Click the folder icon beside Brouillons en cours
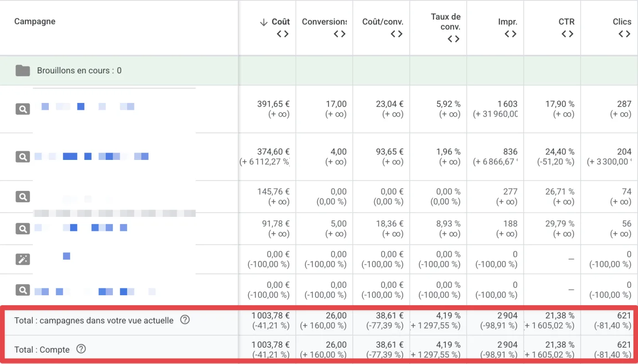The height and width of the screenshot is (364, 638). 22,71
